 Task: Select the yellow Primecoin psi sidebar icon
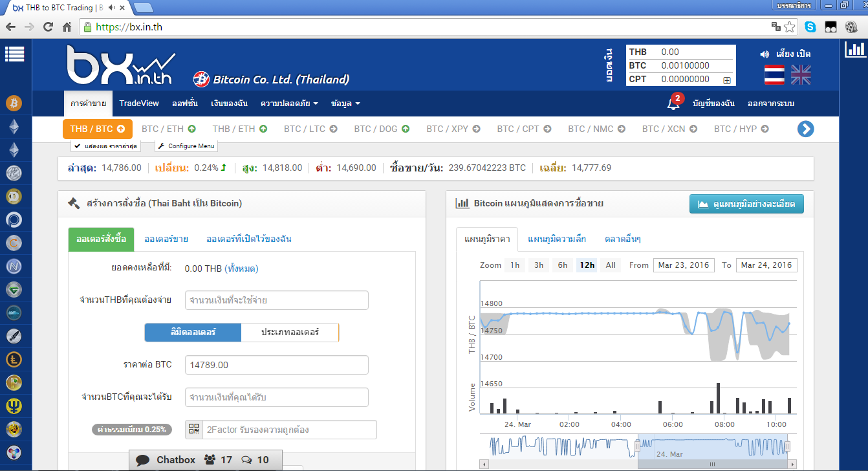click(14, 406)
